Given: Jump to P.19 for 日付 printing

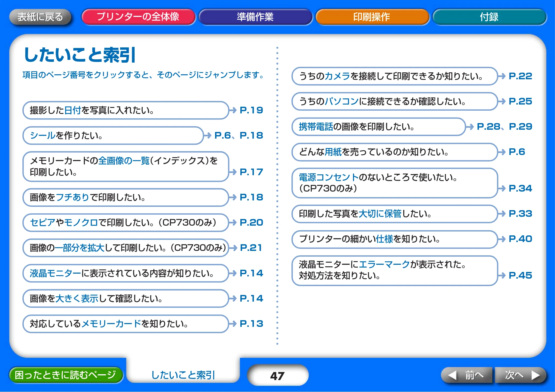Looking at the screenshot, I should 251,110.
